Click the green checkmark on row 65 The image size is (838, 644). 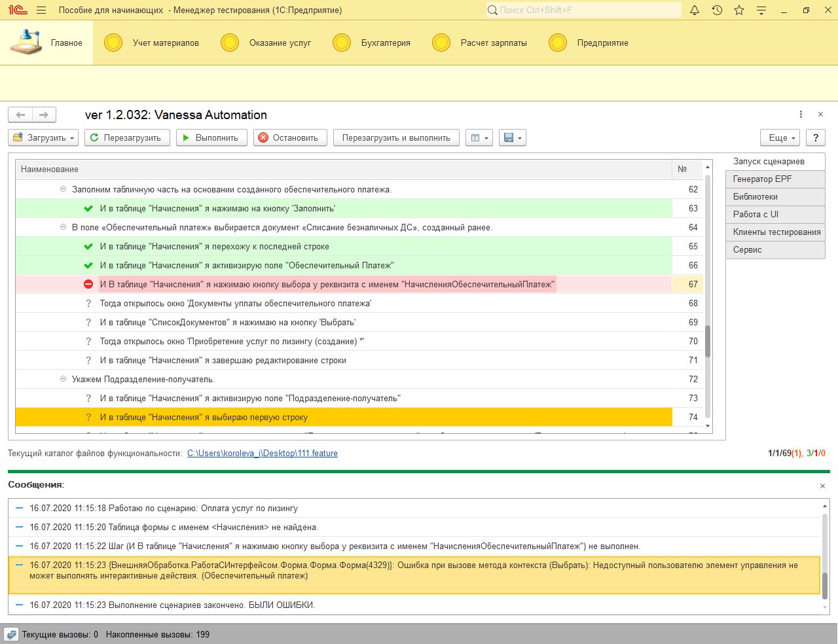(x=88, y=246)
